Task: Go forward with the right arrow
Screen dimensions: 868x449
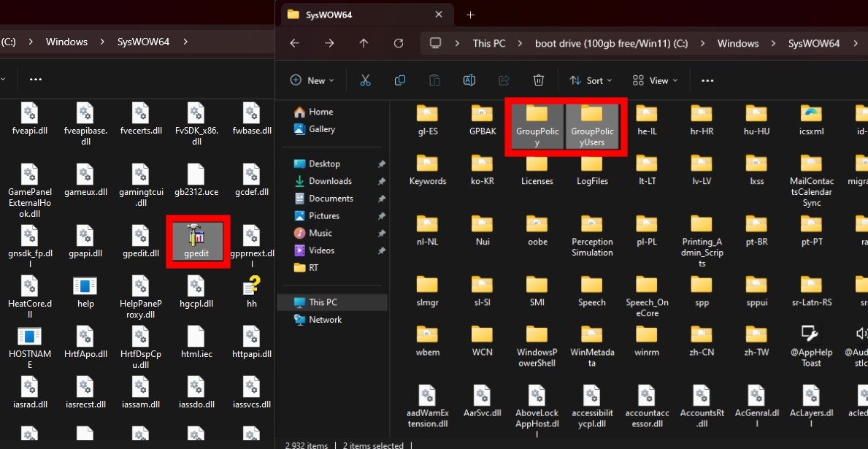Action: (329, 43)
